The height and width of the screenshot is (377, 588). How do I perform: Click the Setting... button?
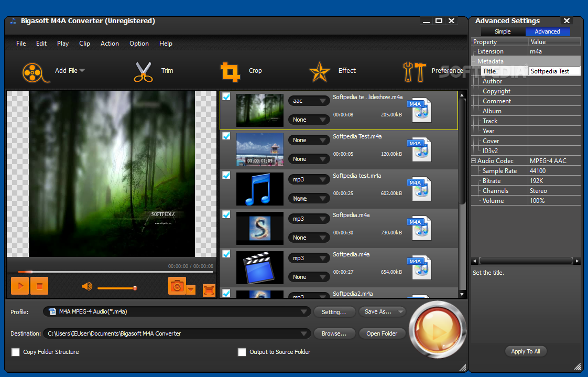pyautogui.click(x=334, y=312)
